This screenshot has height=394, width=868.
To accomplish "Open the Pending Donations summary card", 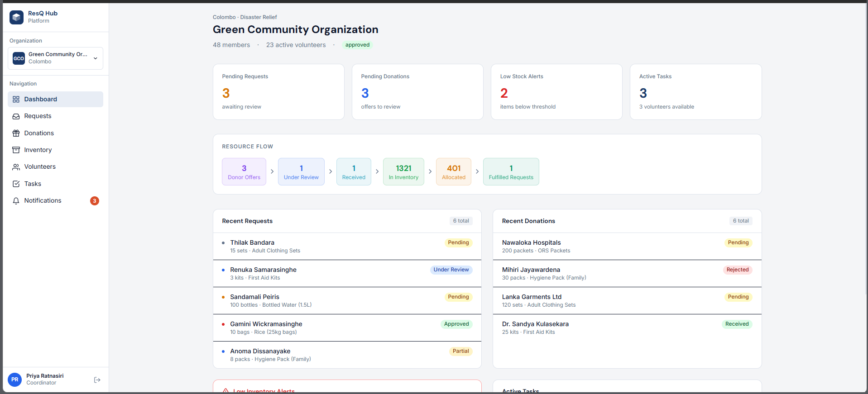I will tap(417, 92).
